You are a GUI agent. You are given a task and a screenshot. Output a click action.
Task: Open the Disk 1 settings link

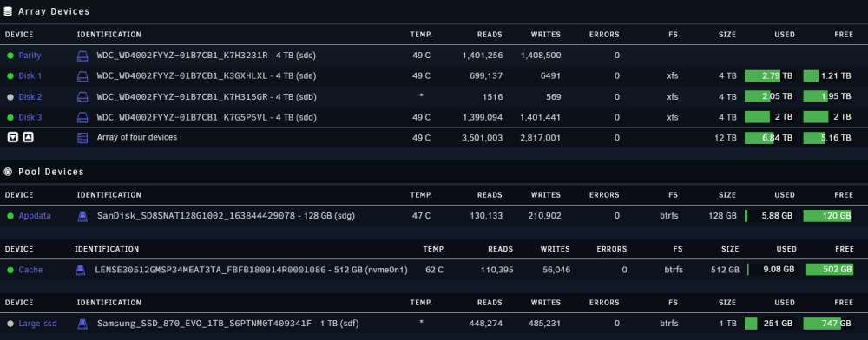[30, 75]
